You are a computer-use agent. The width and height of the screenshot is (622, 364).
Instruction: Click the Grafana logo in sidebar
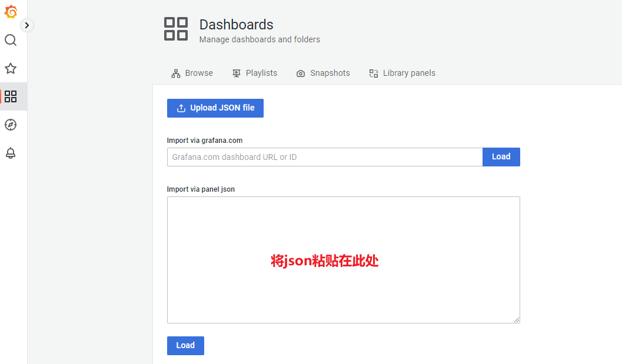[x=11, y=12]
